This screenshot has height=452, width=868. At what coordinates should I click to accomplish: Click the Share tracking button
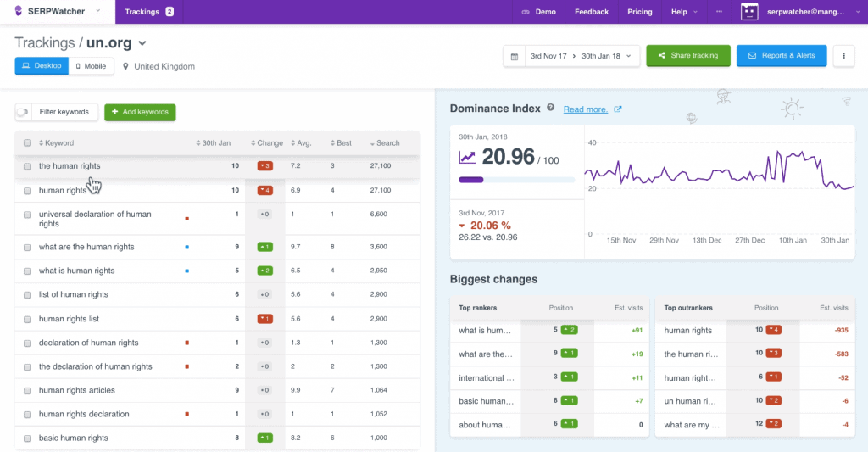click(x=688, y=55)
